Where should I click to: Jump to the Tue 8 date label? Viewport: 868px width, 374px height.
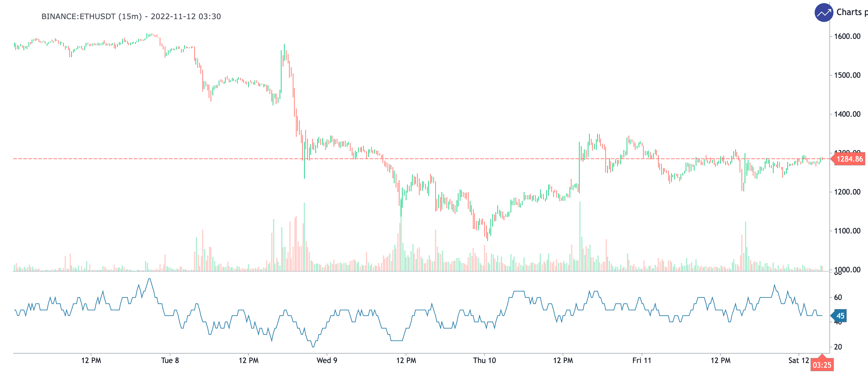pyautogui.click(x=170, y=361)
